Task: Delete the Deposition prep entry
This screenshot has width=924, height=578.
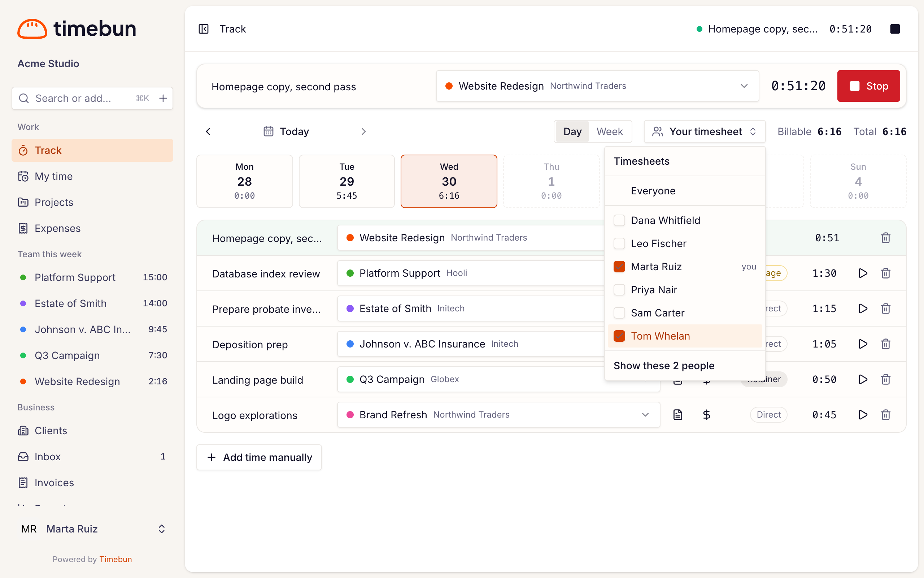Action: point(886,344)
